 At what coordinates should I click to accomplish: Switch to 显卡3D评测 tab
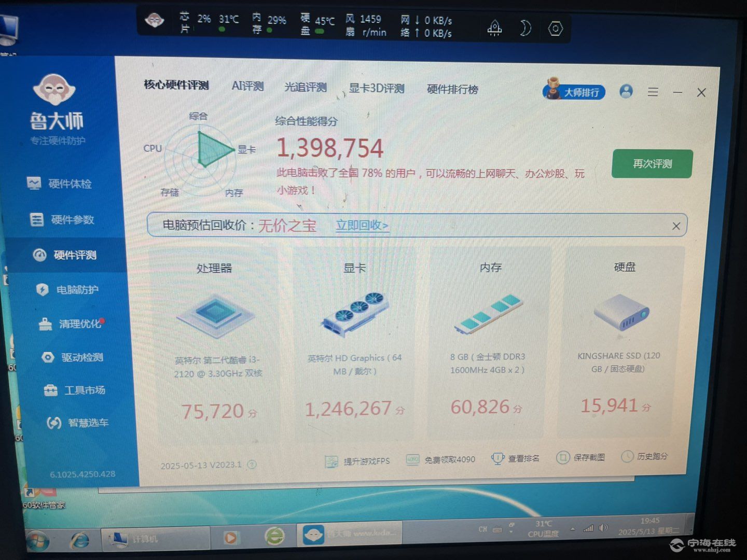376,88
